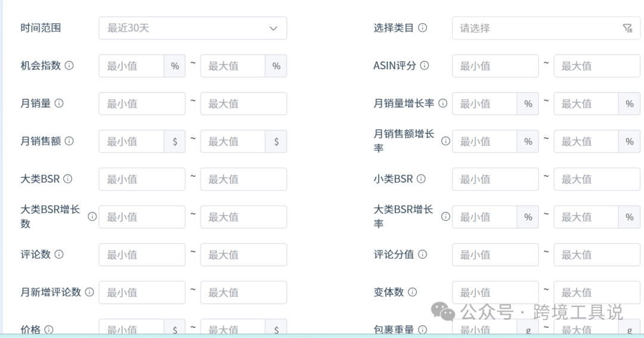Focus the 月销量增长率 minimum value field
The image size is (644, 338).
click(x=485, y=104)
